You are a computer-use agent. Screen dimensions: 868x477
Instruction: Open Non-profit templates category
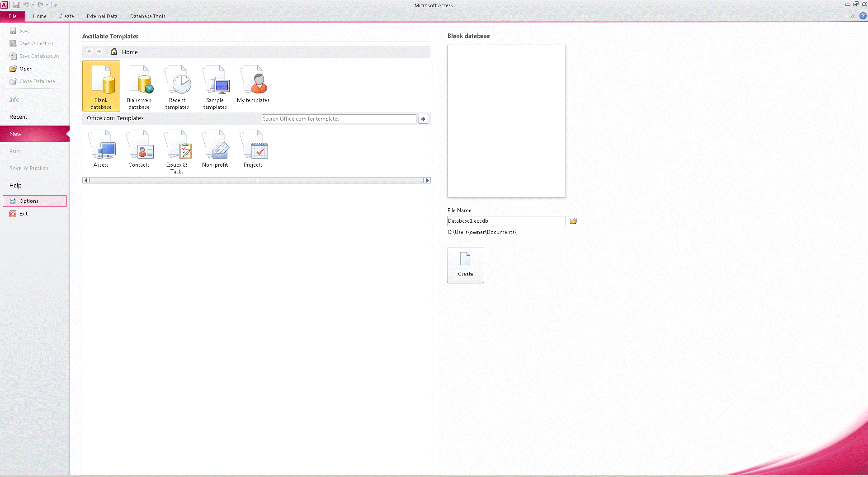coord(215,149)
